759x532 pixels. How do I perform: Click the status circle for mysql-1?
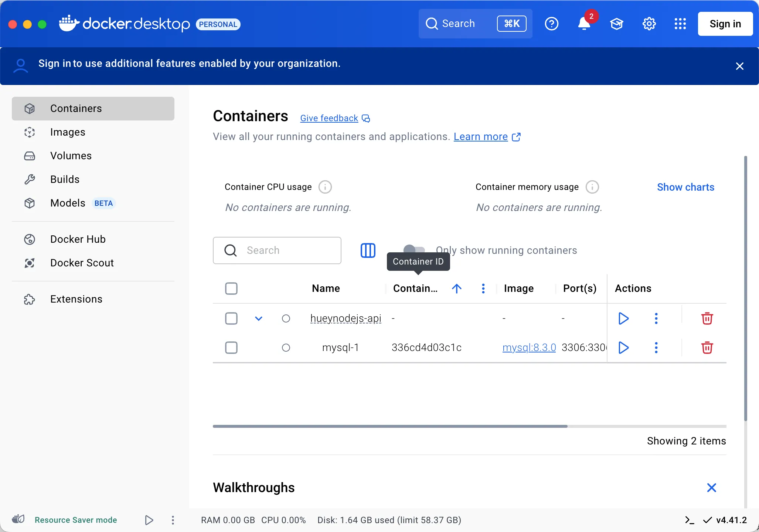286,348
